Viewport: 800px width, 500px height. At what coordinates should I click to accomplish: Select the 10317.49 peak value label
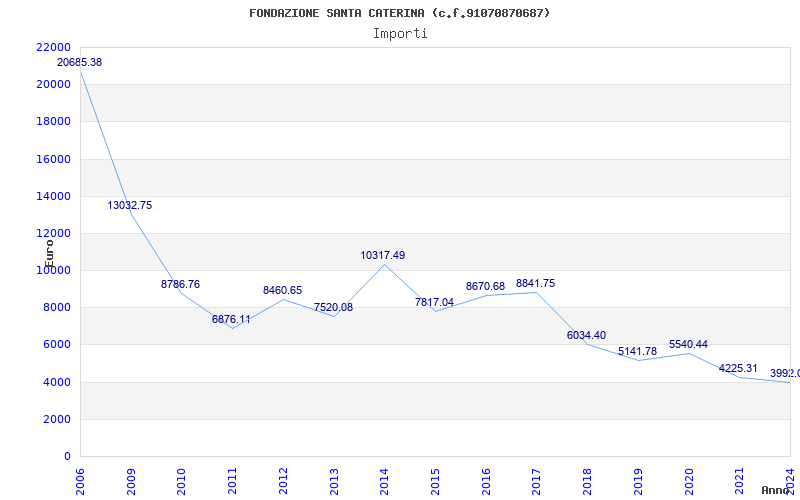[383, 255]
